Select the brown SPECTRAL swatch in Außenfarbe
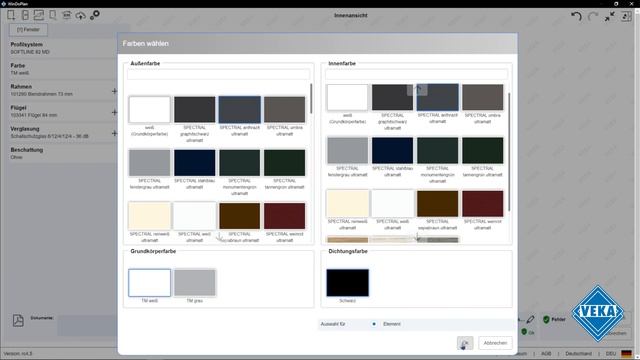Screen dimensions: 640x360 click(x=240, y=216)
